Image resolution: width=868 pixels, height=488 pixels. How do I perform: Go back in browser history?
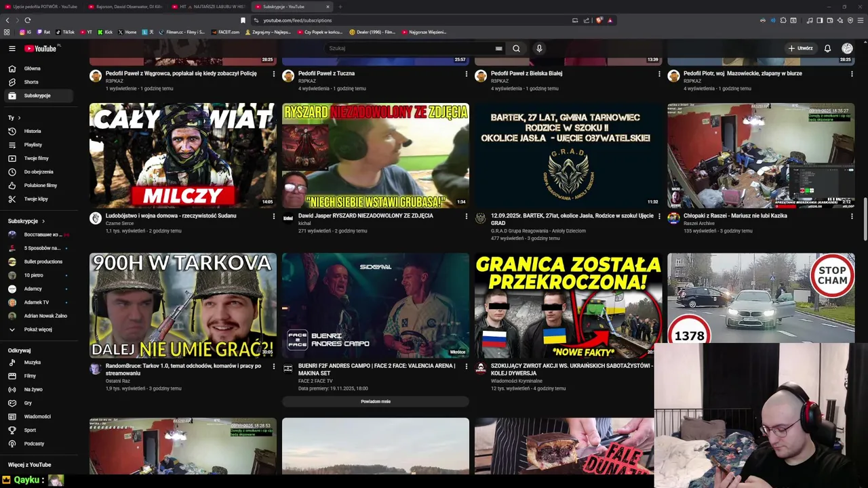tap(7, 20)
